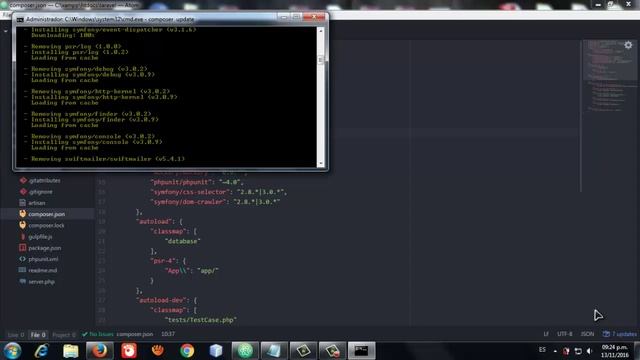Select the File 0 linter scope

[38, 335]
